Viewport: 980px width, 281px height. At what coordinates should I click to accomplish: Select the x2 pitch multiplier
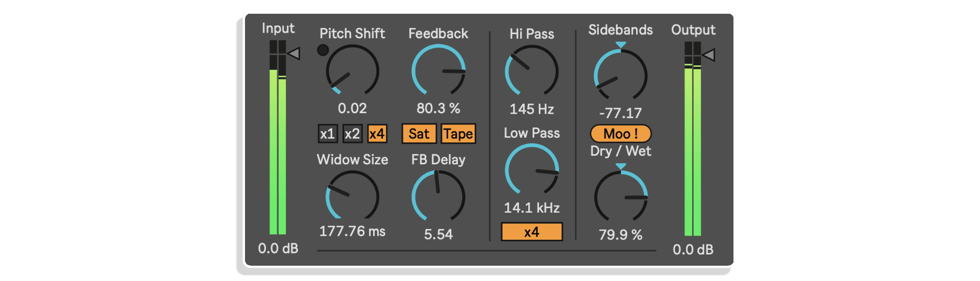click(352, 134)
